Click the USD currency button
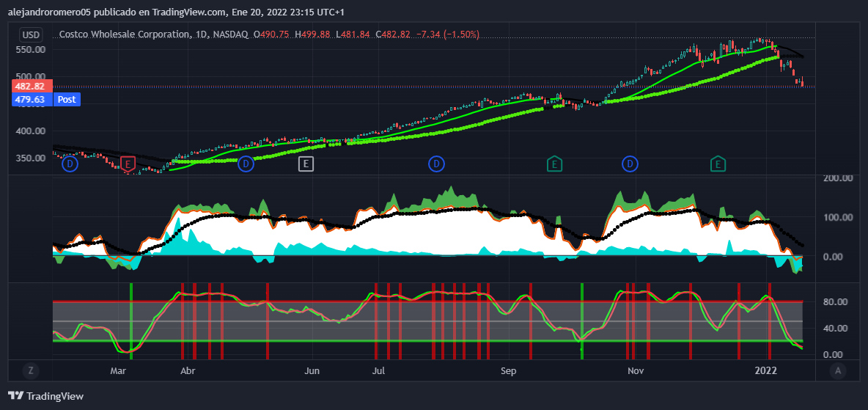The width and height of the screenshot is (868, 410). pyautogui.click(x=31, y=35)
